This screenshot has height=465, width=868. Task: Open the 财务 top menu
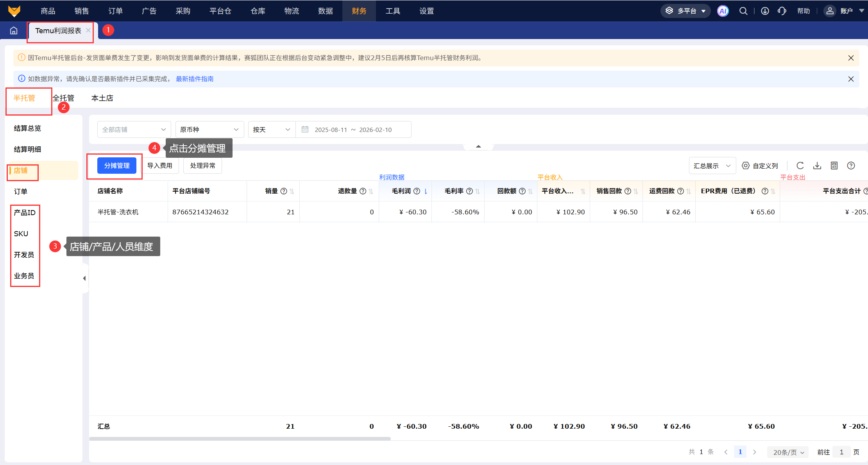coord(359,11)
